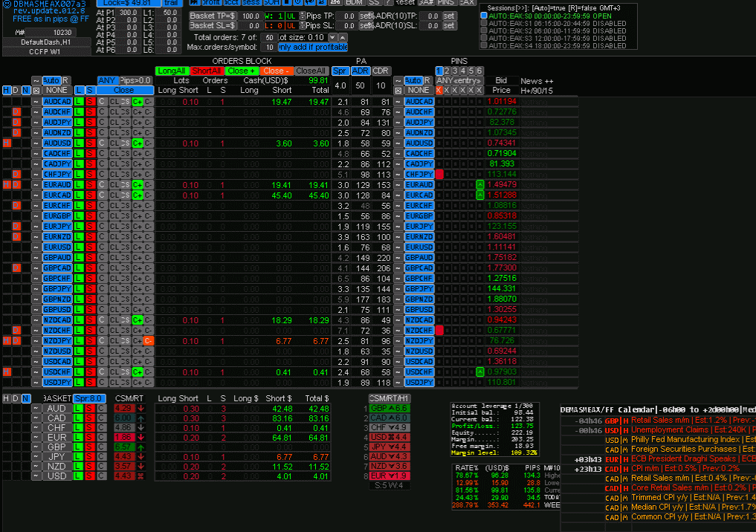Toggle the AUTO:EAX:S4 session checkbox

point(484,46)
